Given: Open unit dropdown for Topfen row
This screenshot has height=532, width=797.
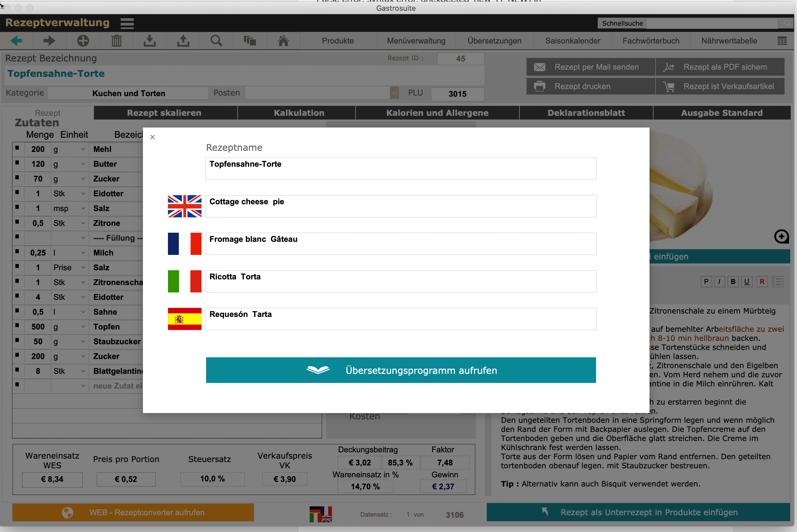Looking at the screenshot, I should click(x=83, y=327).
